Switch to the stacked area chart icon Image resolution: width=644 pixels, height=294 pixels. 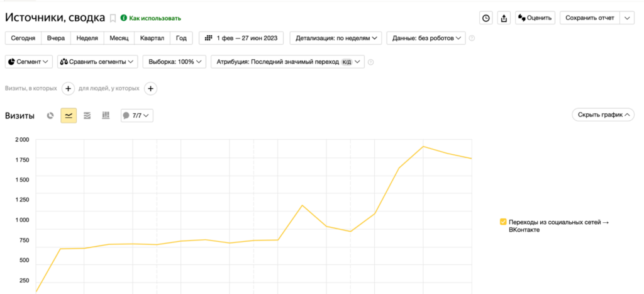tap(87, 115)
